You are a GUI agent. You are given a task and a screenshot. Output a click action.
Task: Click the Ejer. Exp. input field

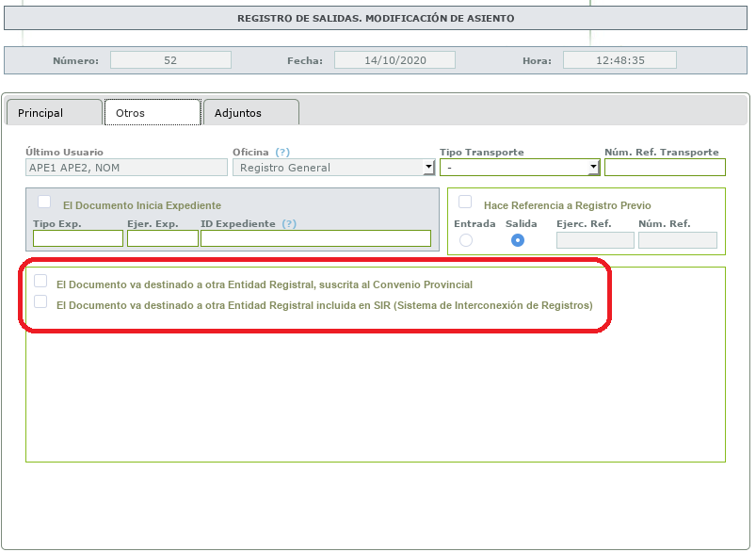[163, 238]
